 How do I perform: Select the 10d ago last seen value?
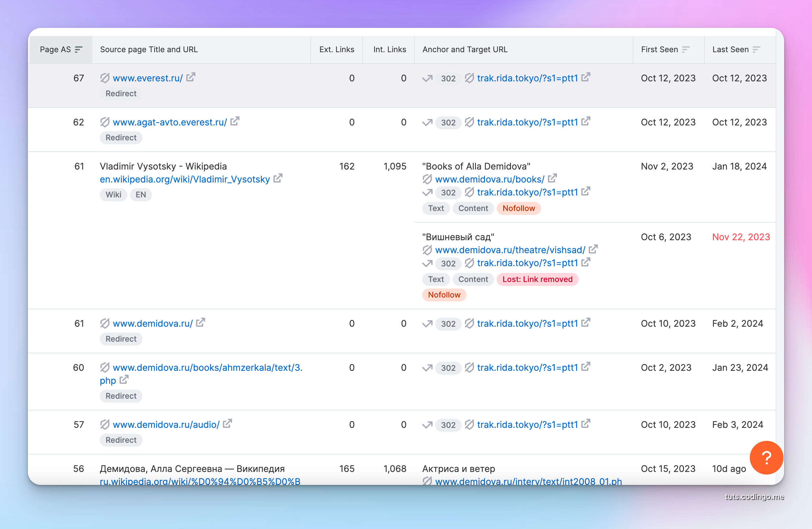729,469
